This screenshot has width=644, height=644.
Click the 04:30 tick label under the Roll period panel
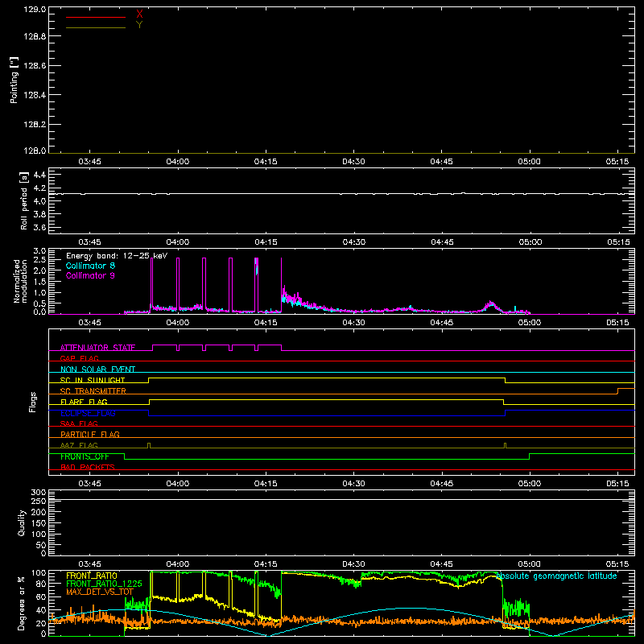(354, 242)
